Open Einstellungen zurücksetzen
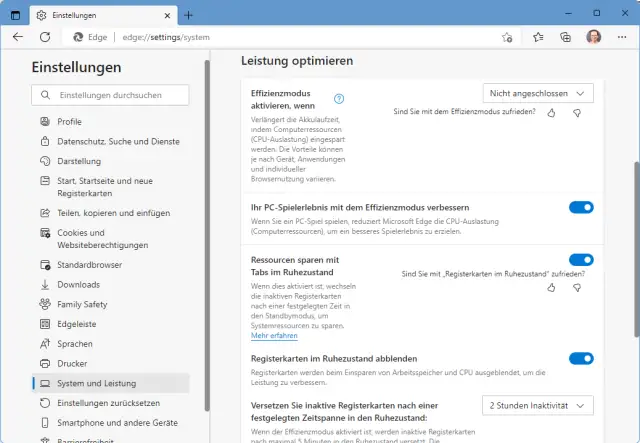Image resolution: width=640 pixels, height=443 pixels. [x=111, y=403]
